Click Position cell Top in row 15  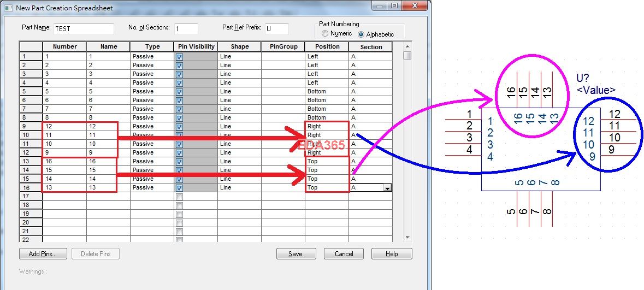[327, 179]
